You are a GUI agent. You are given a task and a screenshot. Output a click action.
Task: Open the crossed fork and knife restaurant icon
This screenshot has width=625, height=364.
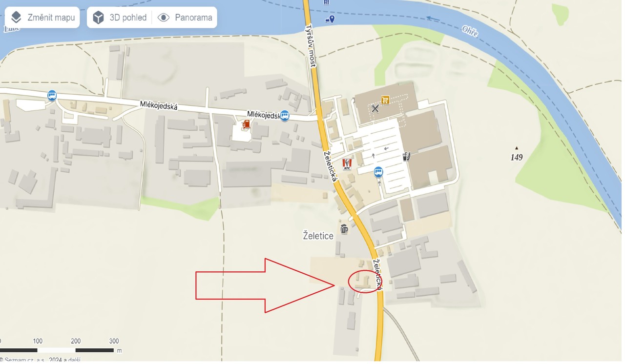coord(375,108)
